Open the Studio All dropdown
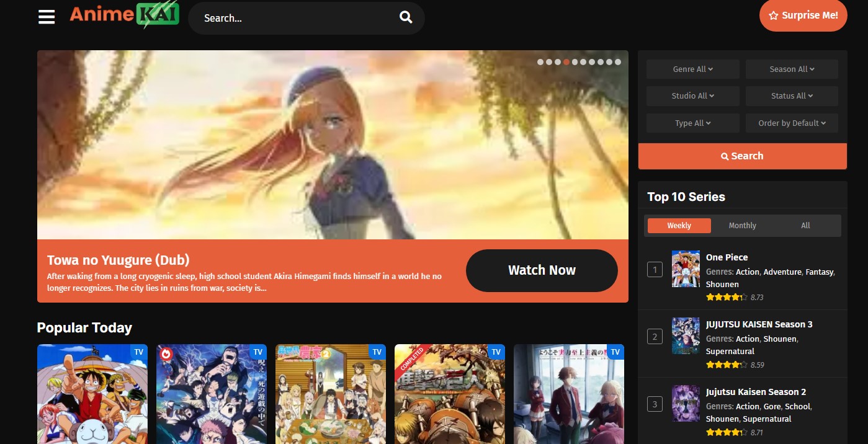The width and height of the screenshot is (868, 444). [693, 95]
